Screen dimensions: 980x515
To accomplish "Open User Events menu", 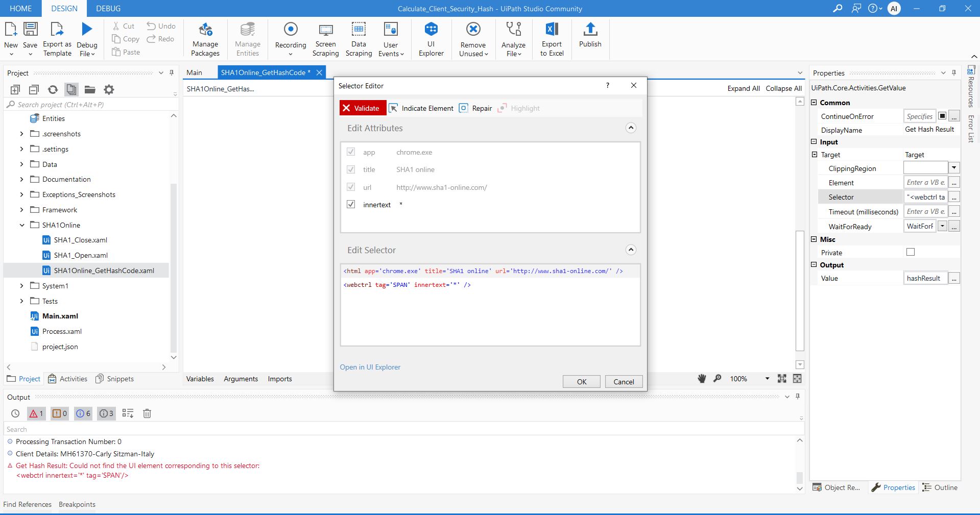I will pyautogui.click(x=391, y=39).
